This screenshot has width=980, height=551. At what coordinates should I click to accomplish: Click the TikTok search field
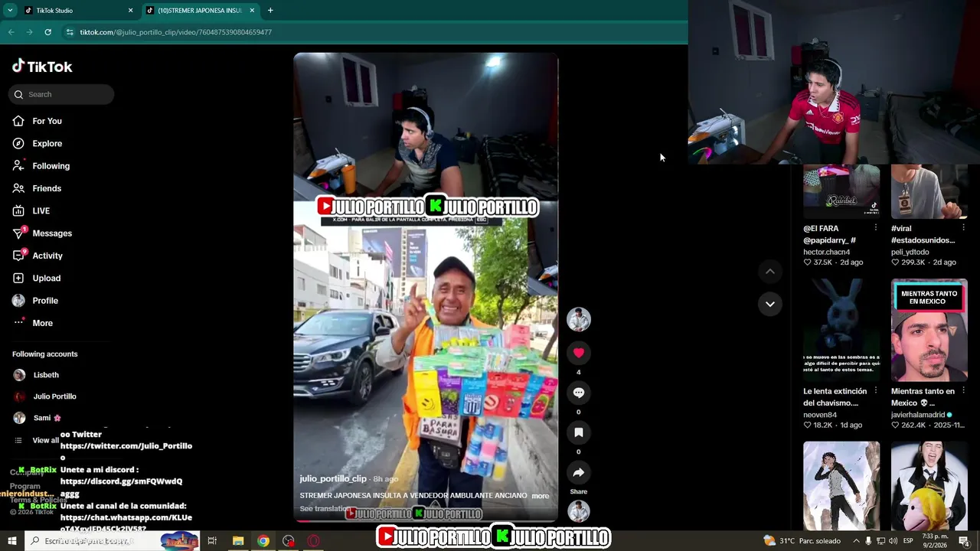pyautogui.click(x=61, y=94)
